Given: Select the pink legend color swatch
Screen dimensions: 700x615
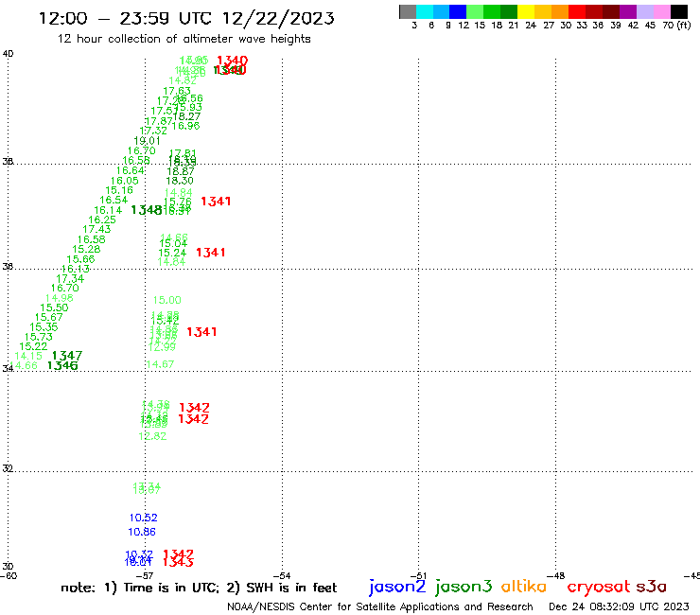Looking at the screenshot, I should (x=661, y=11).
